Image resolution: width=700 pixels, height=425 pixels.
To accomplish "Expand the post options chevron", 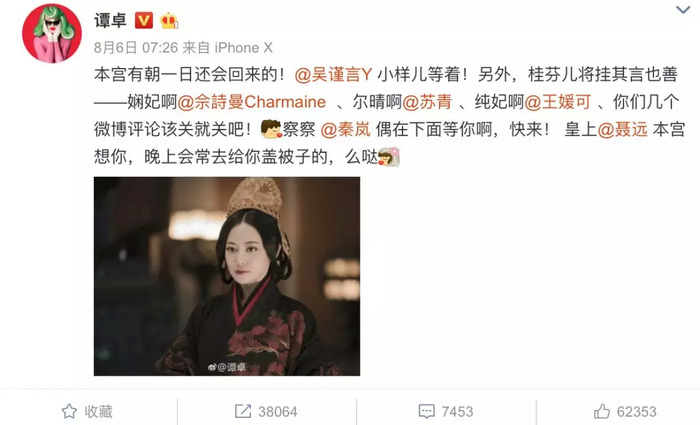I will pos(683,9).
